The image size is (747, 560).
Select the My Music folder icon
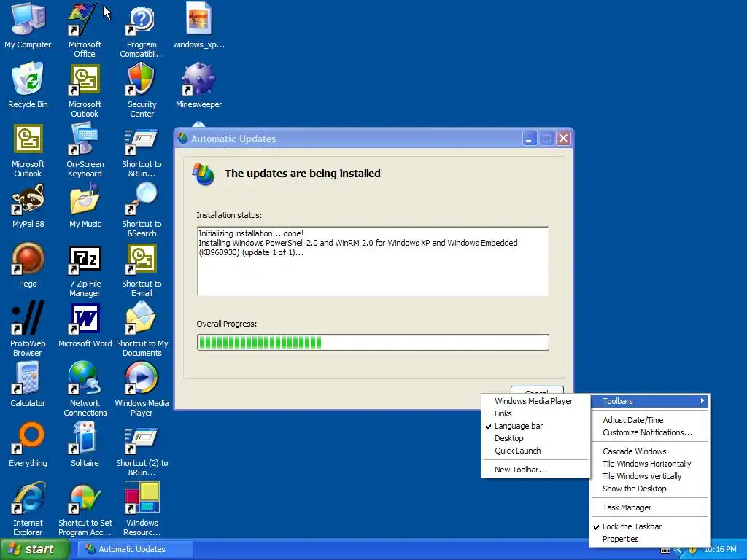(85, 198)
